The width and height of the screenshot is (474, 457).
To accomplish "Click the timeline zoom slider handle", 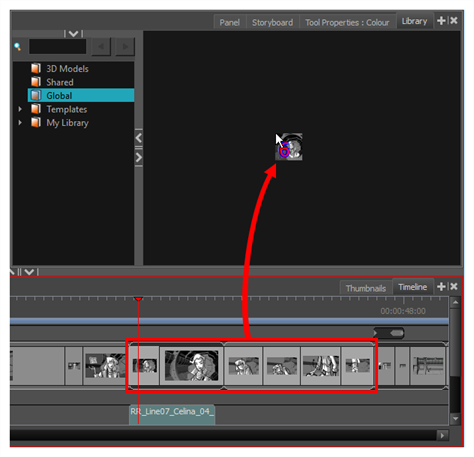I will tap(397, 333).
